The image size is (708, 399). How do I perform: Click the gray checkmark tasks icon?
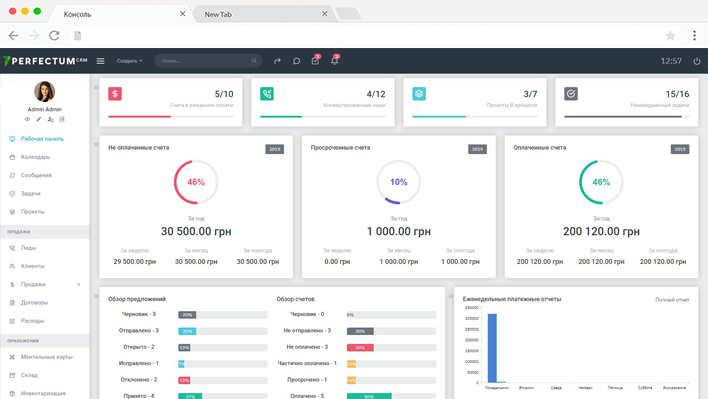coord(571,94)
